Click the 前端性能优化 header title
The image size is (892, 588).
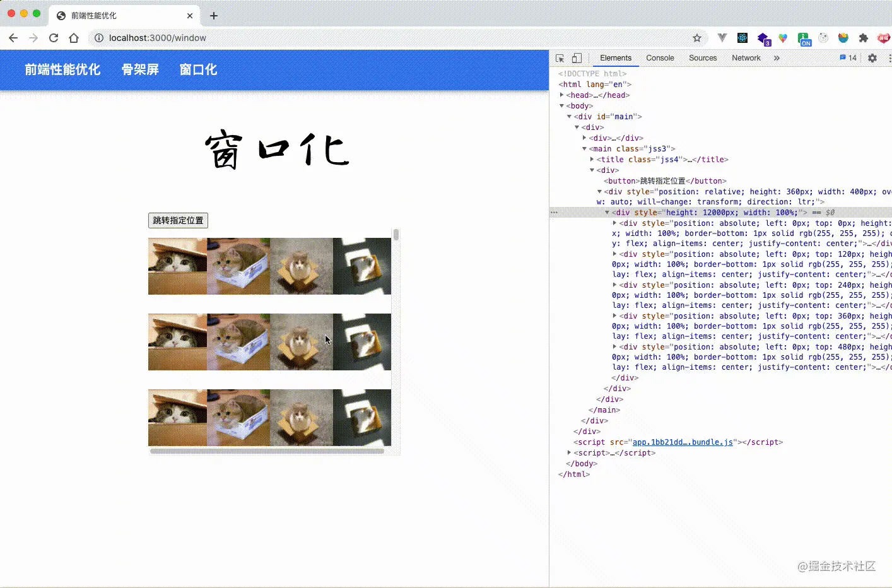tap(62, 69)
